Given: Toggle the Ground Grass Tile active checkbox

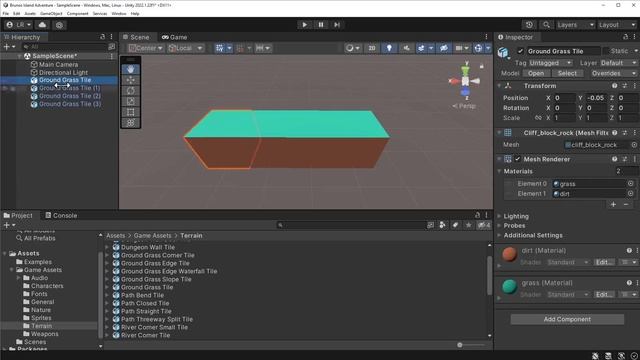Looking at the screenshot, I should (x=520, y=51).
